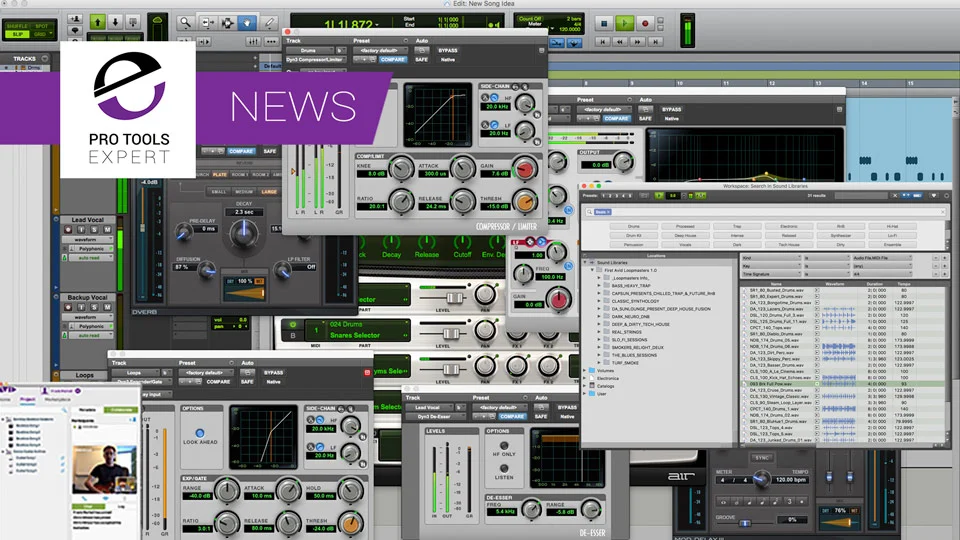Click the Tech House tag
960x540 pixels.
click(789, 245)
